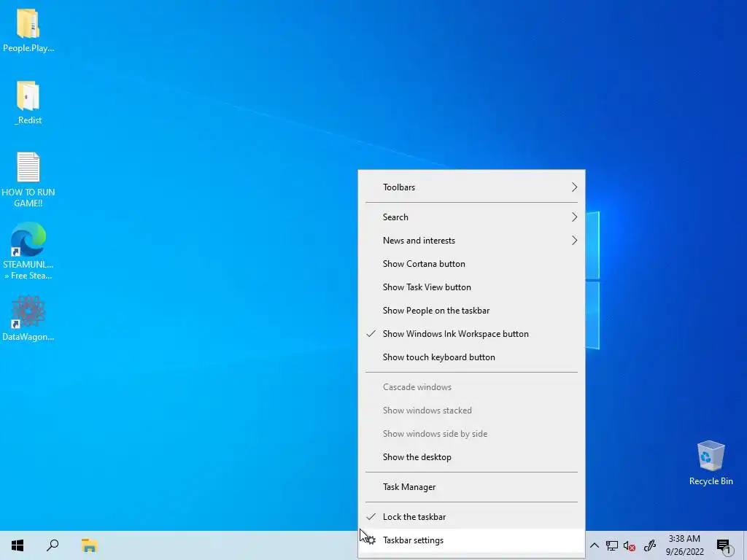Open Task Manager from context menu

471,486
